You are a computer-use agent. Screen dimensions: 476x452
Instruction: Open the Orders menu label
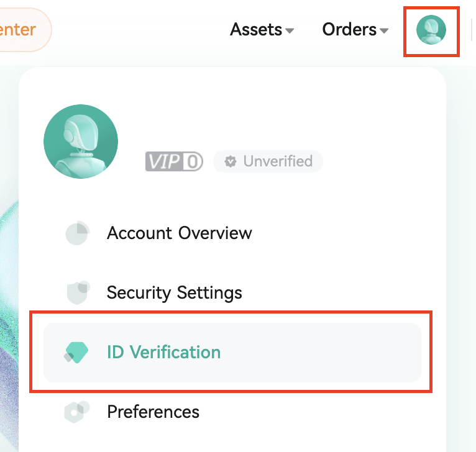[x=349, y=29]
